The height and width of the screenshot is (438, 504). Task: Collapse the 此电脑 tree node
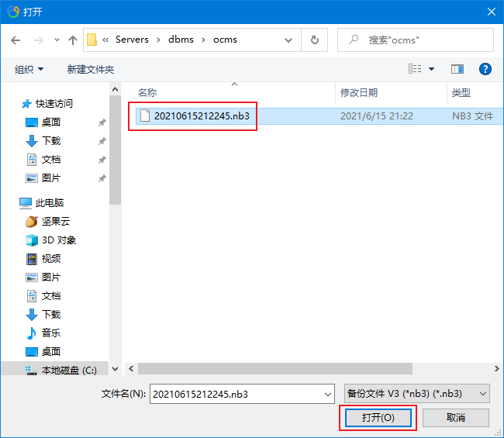click(13, 203)
